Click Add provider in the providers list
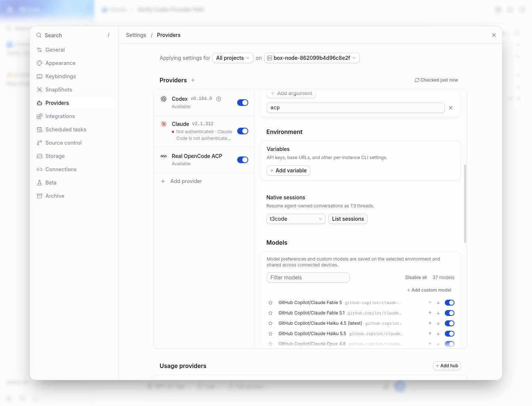This screenshot has height=406, width=532. point(204,181)
